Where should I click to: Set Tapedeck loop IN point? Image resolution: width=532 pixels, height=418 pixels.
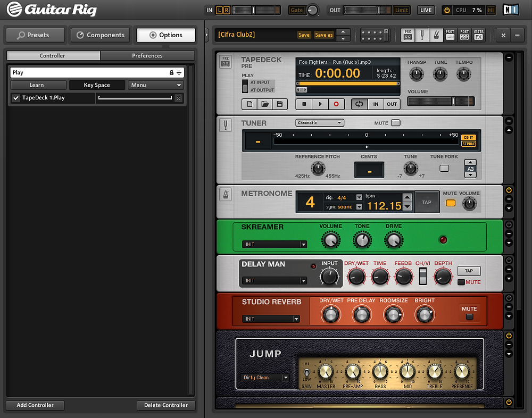pyautogui.click(x=376, y=104)
